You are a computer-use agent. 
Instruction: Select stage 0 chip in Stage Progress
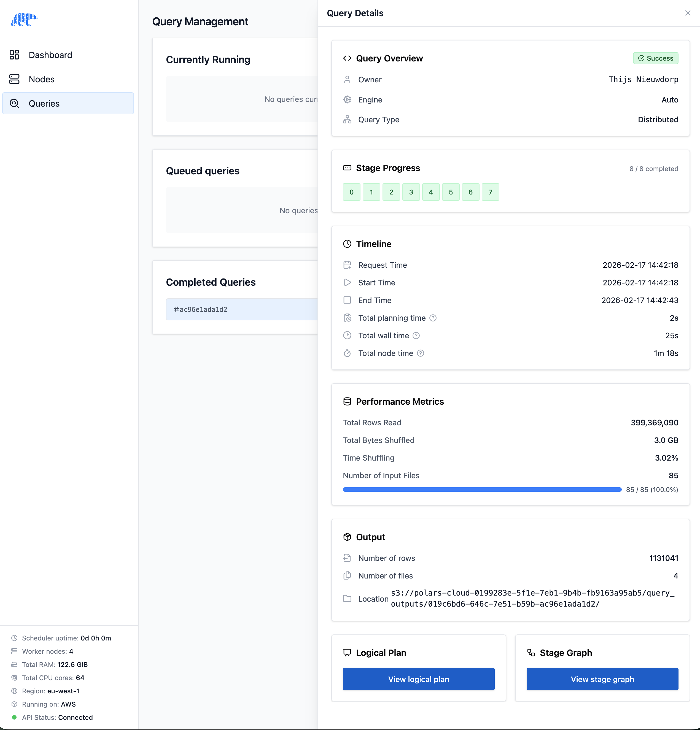click(351, 192)
